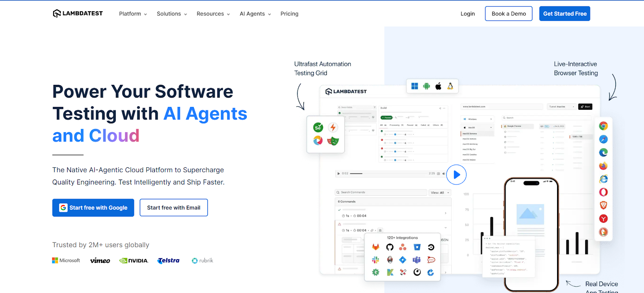Click Start free with Google
Viewport: 644px width, 293px height.
[93, 208]
